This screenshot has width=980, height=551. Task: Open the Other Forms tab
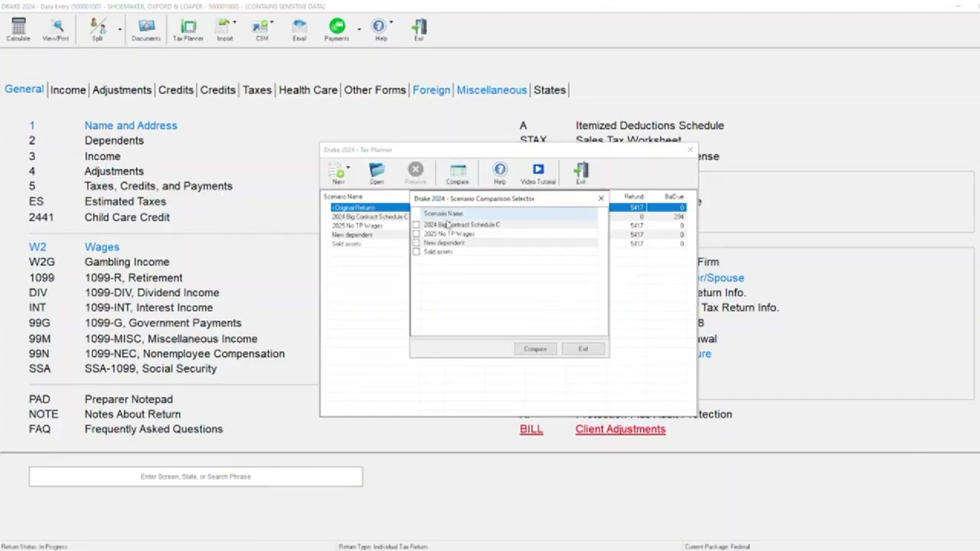coord(375,90)
